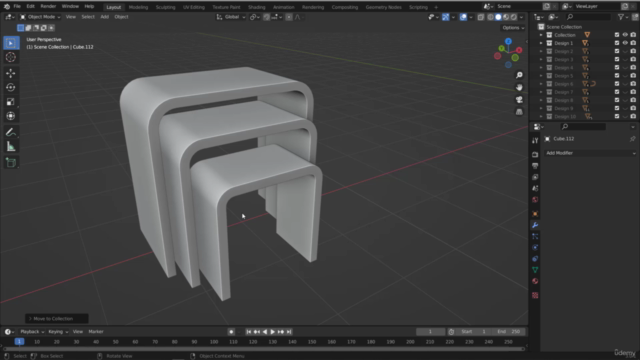Uncheck Design 5 exclude checkbox
The height and width of the screenshot is (360, 640).
617,76
